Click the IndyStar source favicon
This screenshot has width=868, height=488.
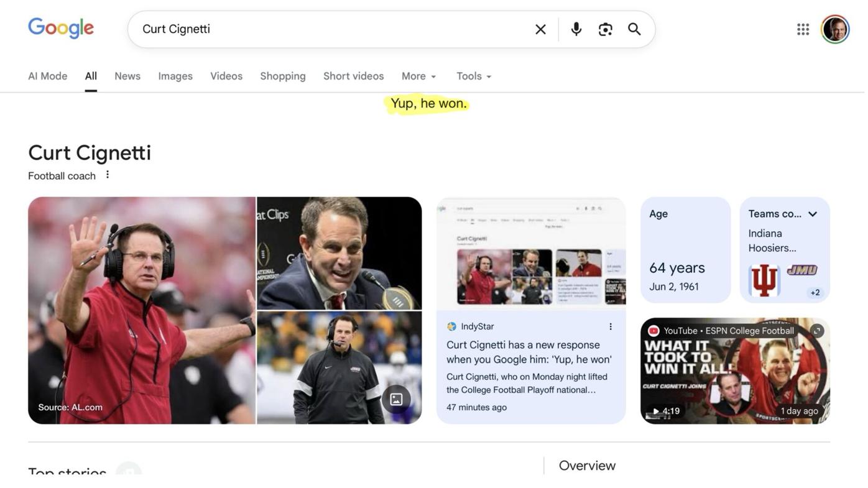coord(452,326)
